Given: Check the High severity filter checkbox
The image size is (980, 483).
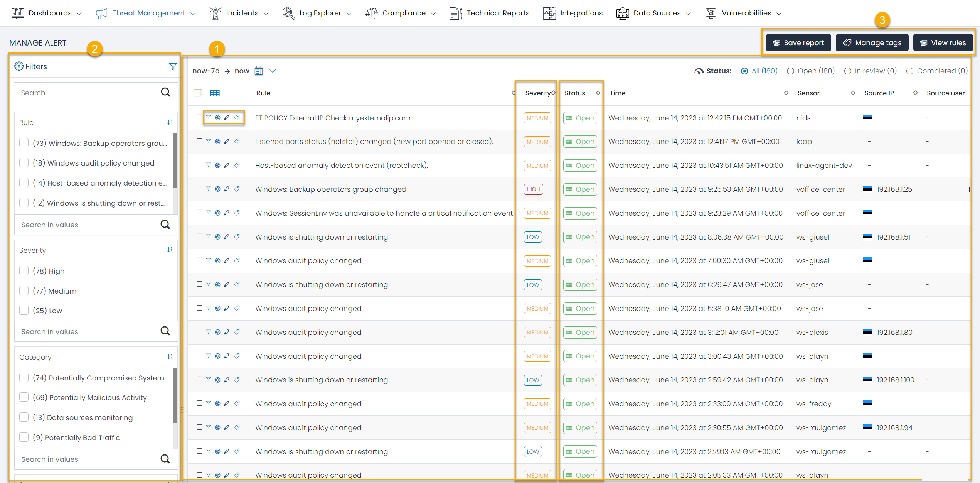Looking at the screenshot, I should pyautogui.click(x=24, y=271).
